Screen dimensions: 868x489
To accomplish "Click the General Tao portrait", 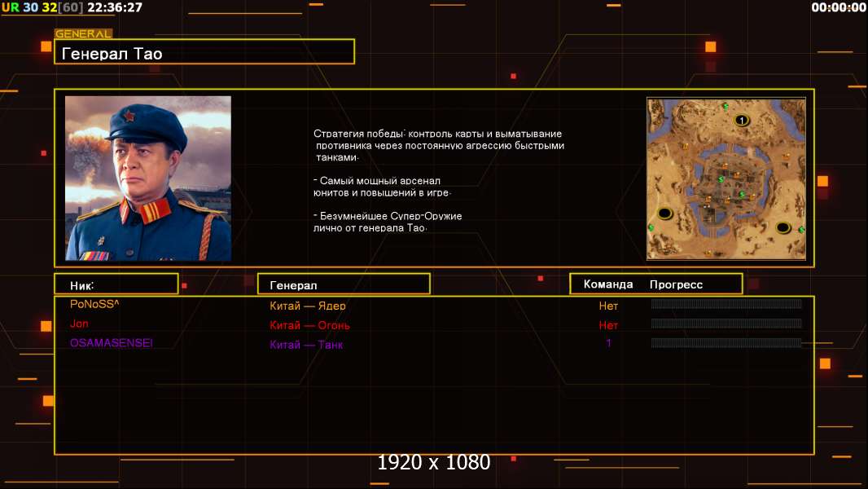I will [148, 178].
